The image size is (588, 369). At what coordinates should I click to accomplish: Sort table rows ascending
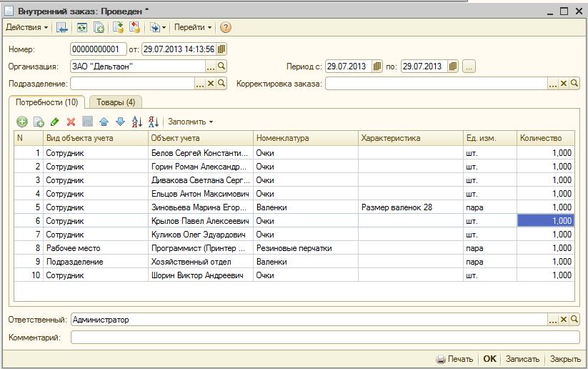137,122
